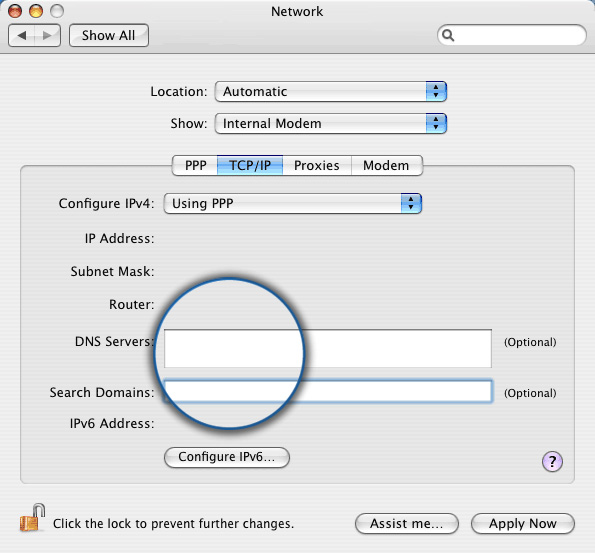Click the gray zoom window button
The height and width of the screenshot is (553, 595).
(57, 11)
